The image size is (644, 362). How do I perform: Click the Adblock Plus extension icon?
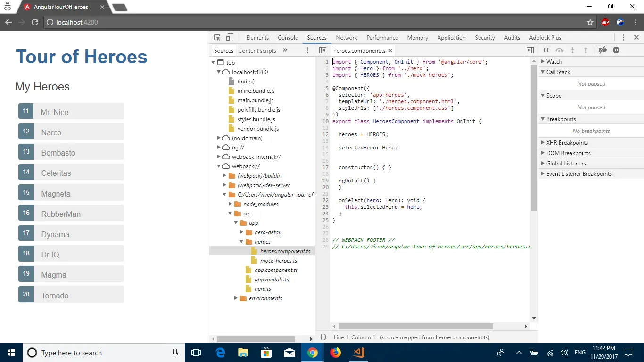pos(605,22)
